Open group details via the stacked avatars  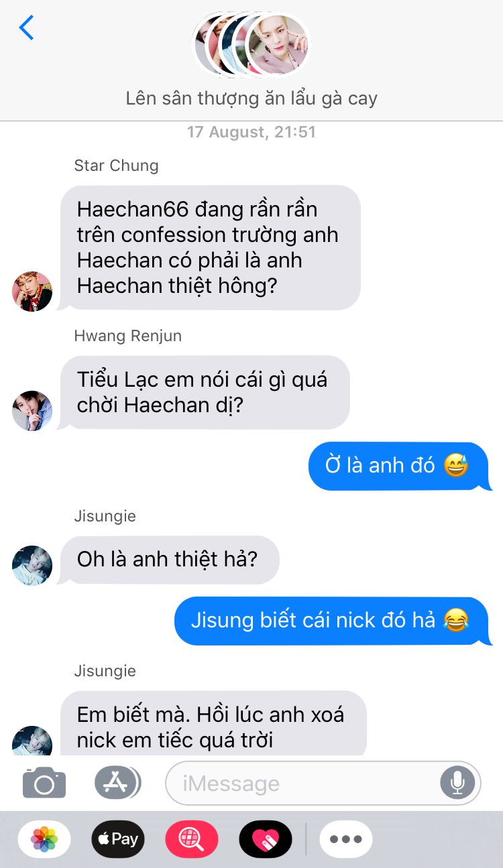pos(251,44)
